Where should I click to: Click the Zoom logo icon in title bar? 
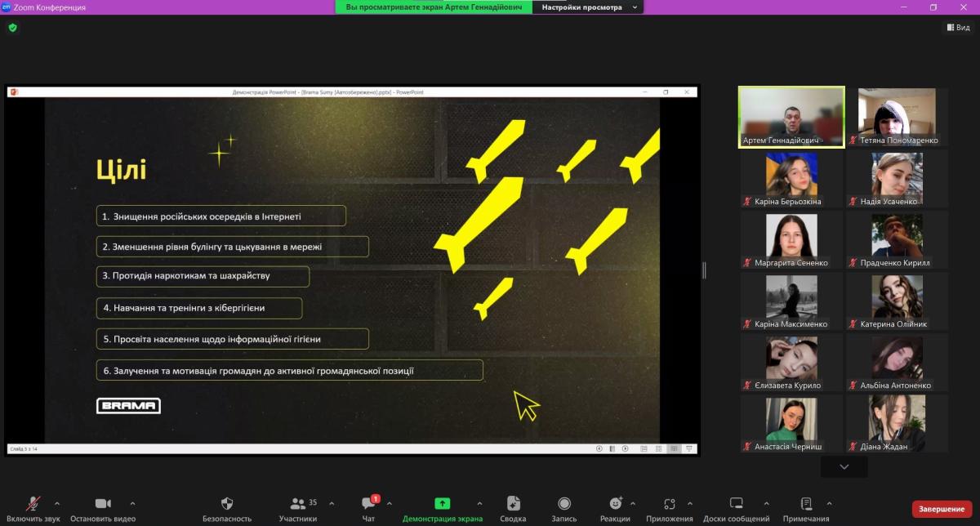point(7,7)
